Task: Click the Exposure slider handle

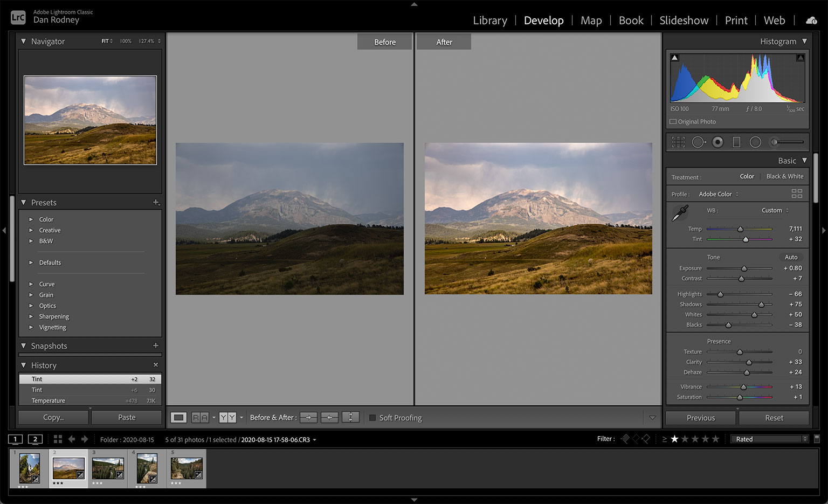Action: point(744,268)
